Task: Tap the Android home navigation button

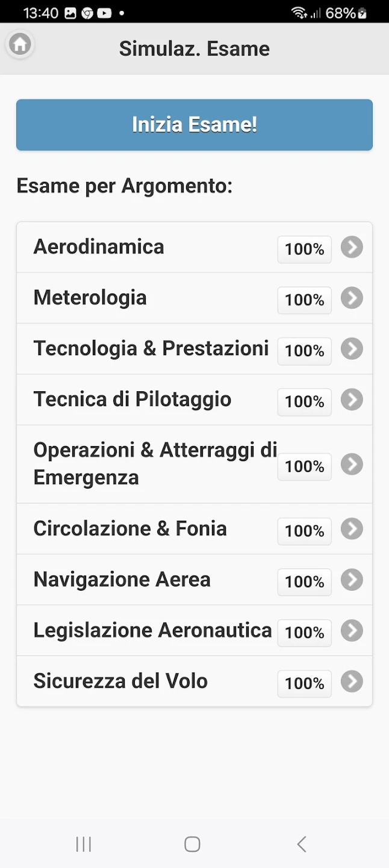Action: 192,844
